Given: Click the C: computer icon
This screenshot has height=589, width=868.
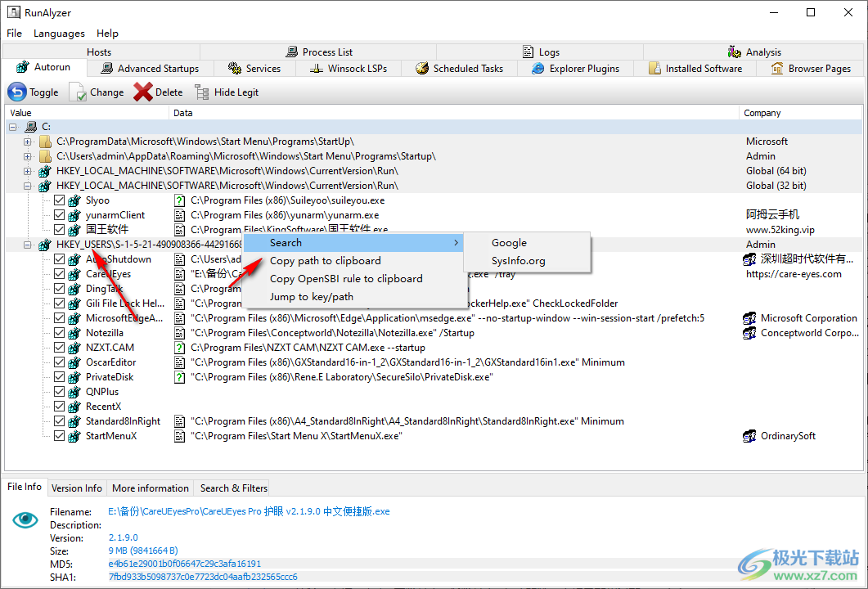Looking at the screenshot, I should tap(31, 127).
